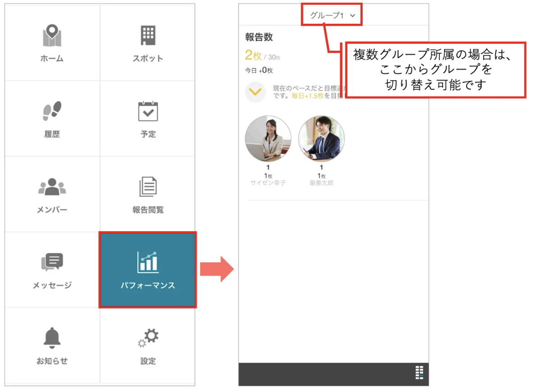Open the 報告閲覧 document icon
The height and width of the screenshot is (392, 533).
[x=148, y=187]
